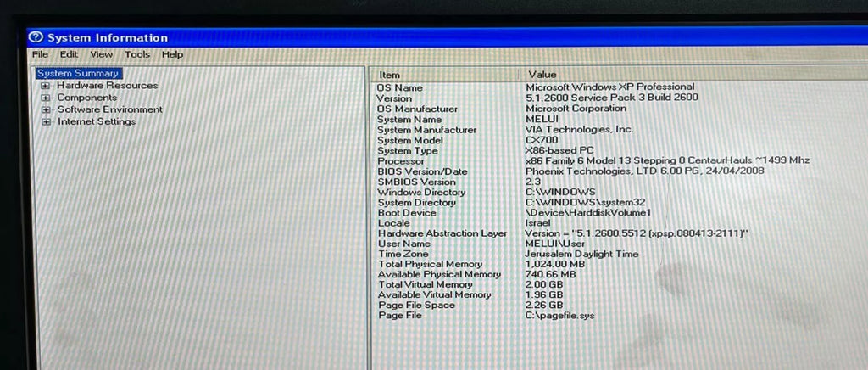Expand the Software Environment node
This screenshot has height=370, width=868.
click(47, 109)
